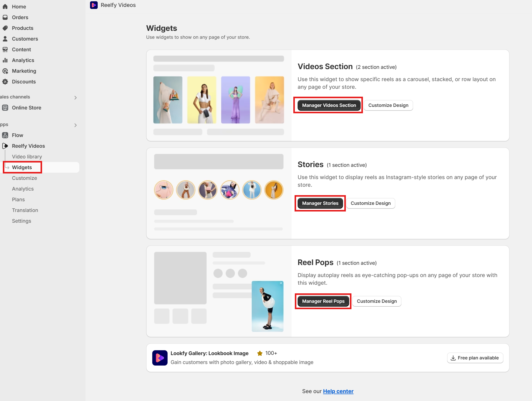
Task: Open Home in the sidebar
Action: point(19,7)
